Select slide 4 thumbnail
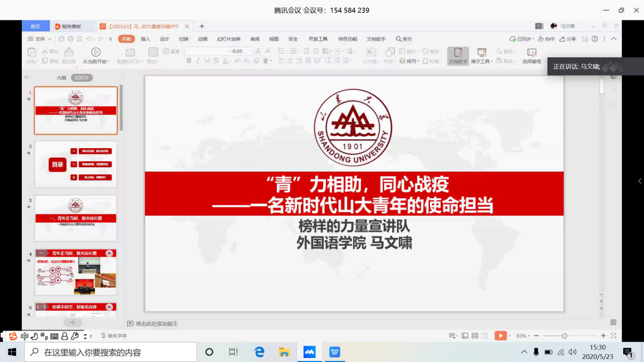644x362 pixels. point(76,272)
